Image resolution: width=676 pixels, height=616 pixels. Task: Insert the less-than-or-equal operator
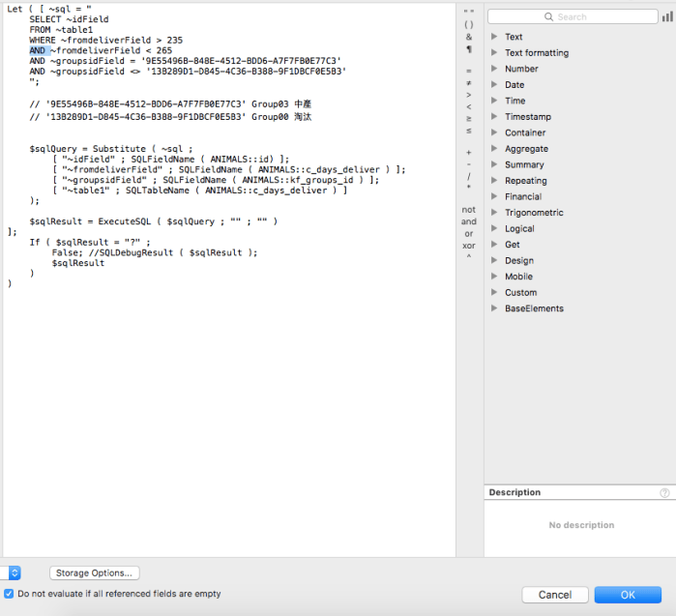pyautogui.click(x=469, y=130)
